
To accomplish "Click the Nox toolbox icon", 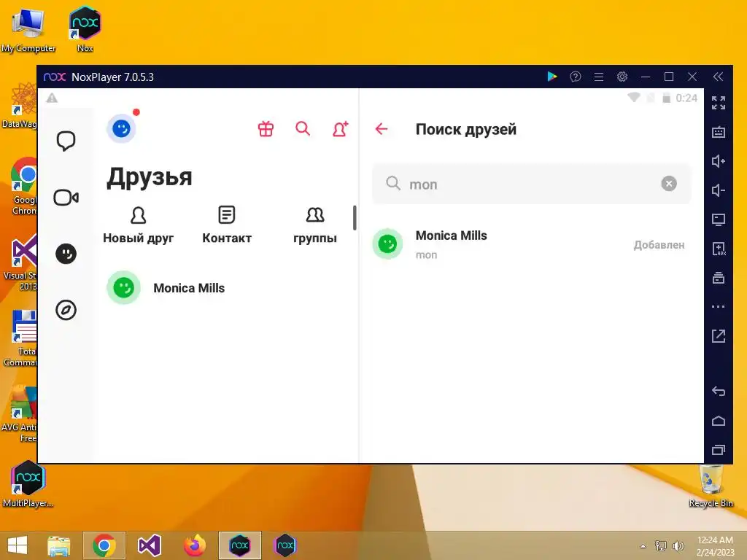I will (719, 278).
